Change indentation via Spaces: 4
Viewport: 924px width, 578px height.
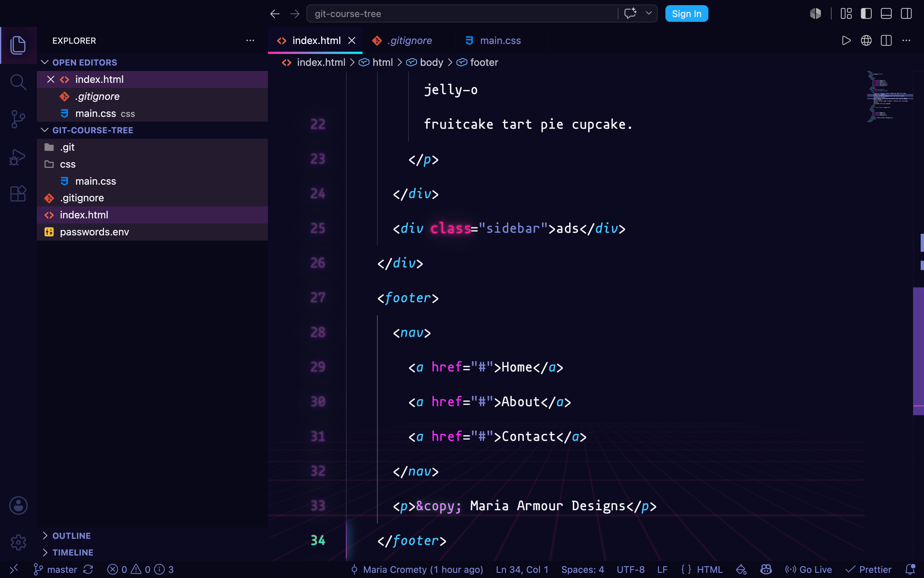(x=583, y=570)
